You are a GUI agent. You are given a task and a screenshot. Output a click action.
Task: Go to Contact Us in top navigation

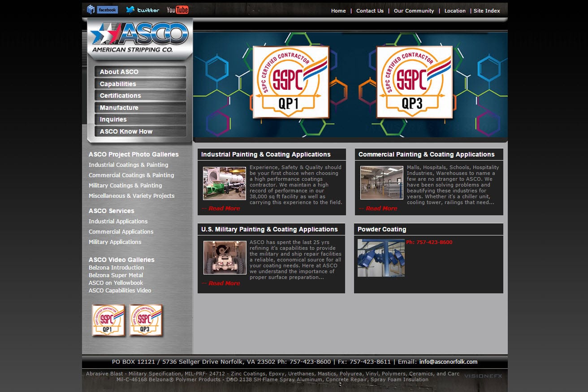[x=370, y=11]
